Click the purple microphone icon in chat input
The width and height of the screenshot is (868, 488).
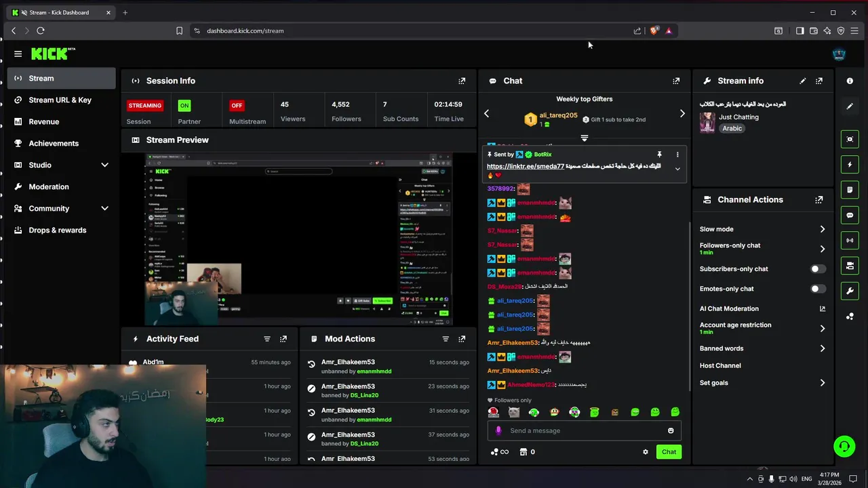pos(498,430)
